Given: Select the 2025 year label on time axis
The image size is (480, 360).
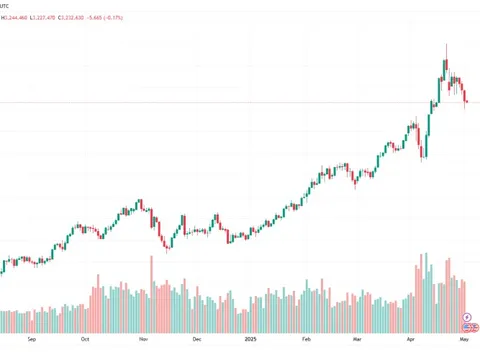Looking at the screenshot, I should point(251,339).
